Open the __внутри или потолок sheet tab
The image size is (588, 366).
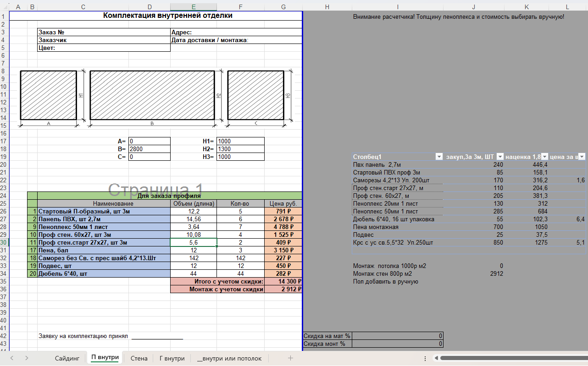(x=229, y=358)
